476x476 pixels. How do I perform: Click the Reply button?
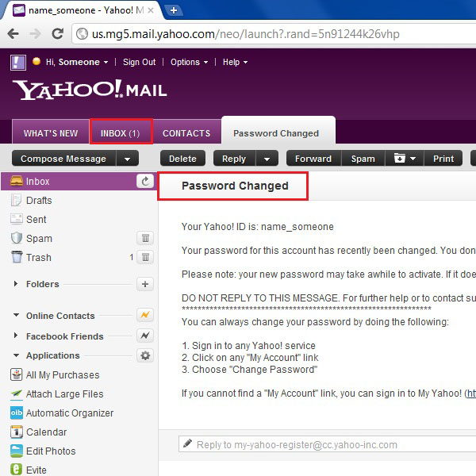pos(234,159)
